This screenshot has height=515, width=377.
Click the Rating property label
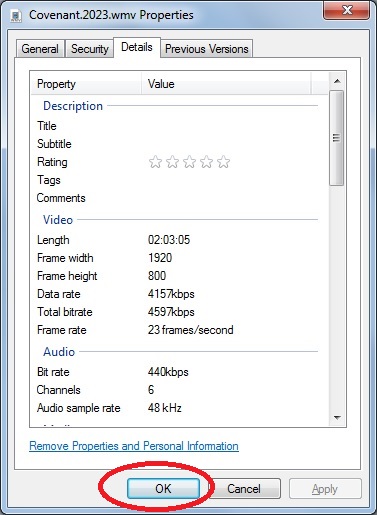pyautogui.click(x=52, y=162)
